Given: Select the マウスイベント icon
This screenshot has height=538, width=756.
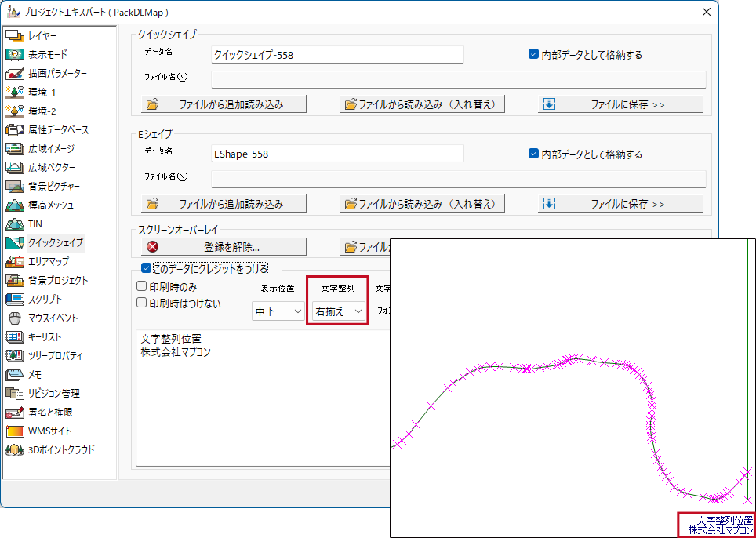Looking at the screenshot, I should 14,318.
